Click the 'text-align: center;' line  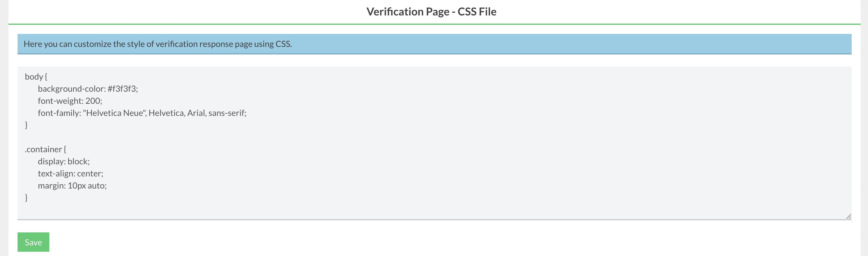71,173
